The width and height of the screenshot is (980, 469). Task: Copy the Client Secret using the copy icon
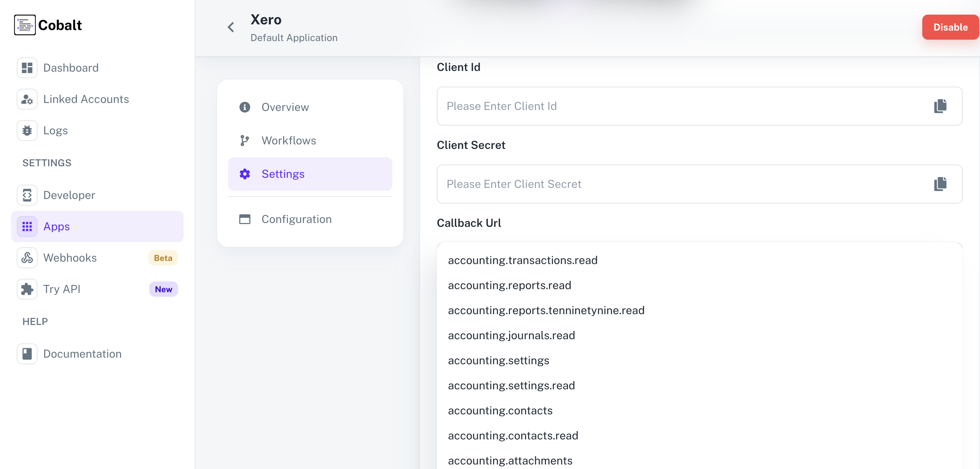[x=940, y=184]
